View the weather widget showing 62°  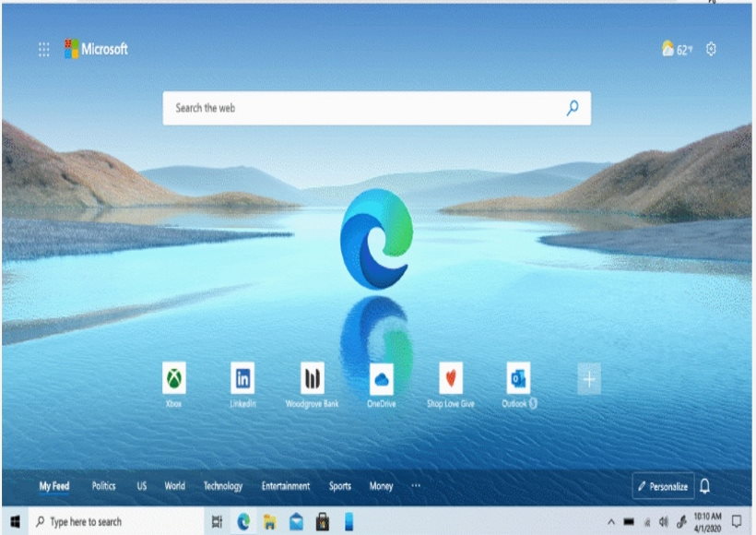click(675, 50)
